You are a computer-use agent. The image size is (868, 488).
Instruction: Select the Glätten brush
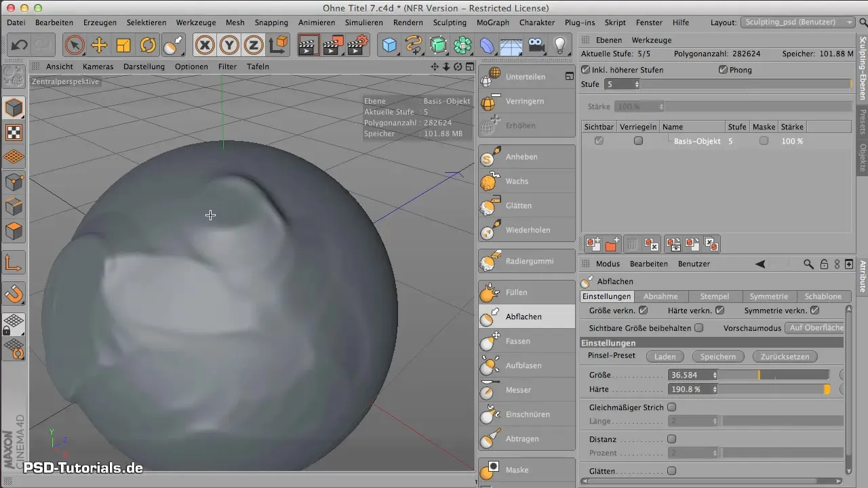526,205
